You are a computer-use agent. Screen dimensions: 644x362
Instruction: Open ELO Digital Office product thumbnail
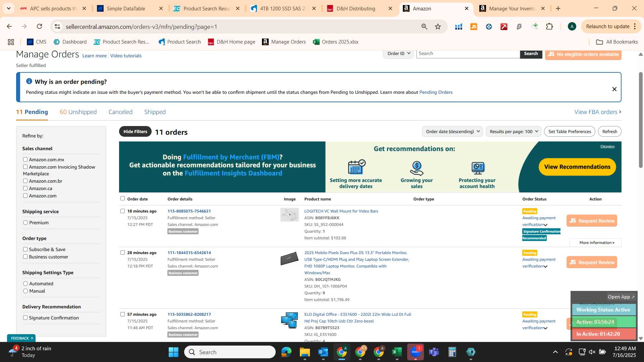[x=289, y=320]
